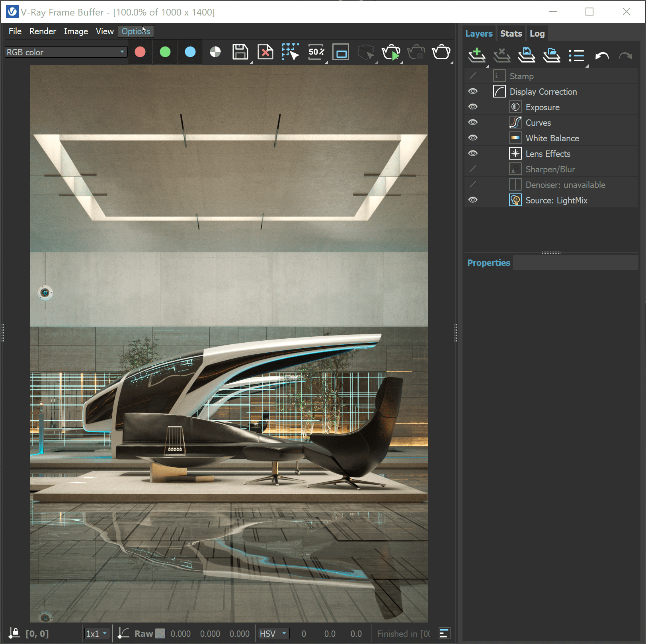The width and height of the screenshot is (646, 644).
Task: Click the save image icon
Action: tap(240, 52)
